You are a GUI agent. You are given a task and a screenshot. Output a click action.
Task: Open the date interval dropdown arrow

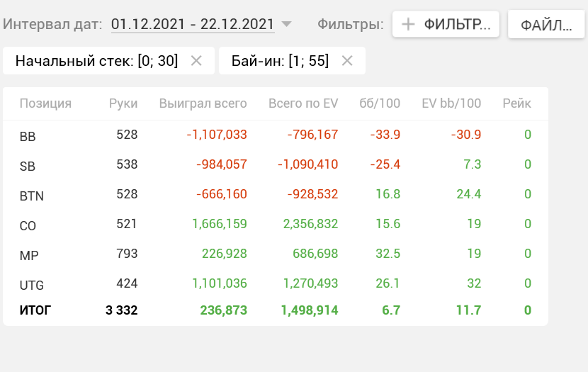286,24
